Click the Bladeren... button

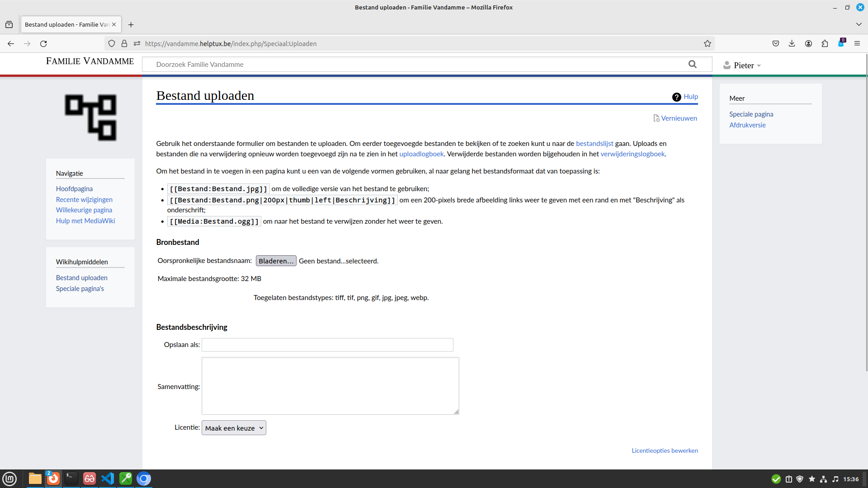coord(276,261)
